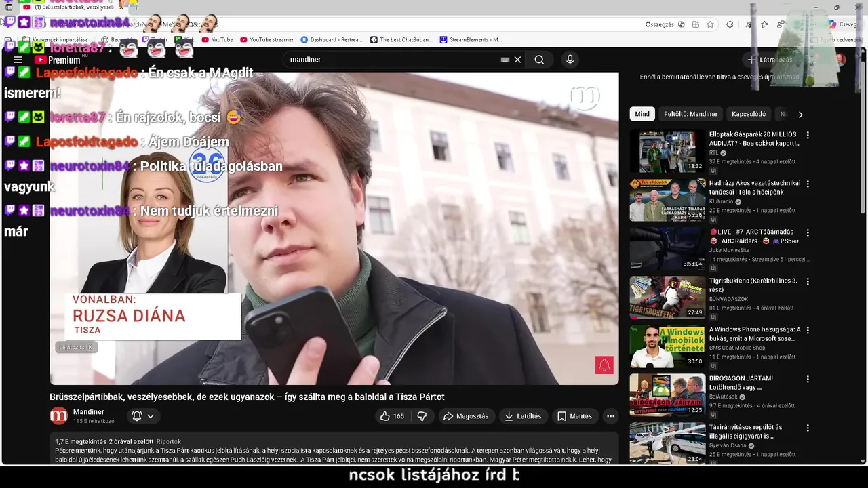Screen dimensions: 868x488
Task: Open options for ARC Raiders live video
Action: (807, 232)
